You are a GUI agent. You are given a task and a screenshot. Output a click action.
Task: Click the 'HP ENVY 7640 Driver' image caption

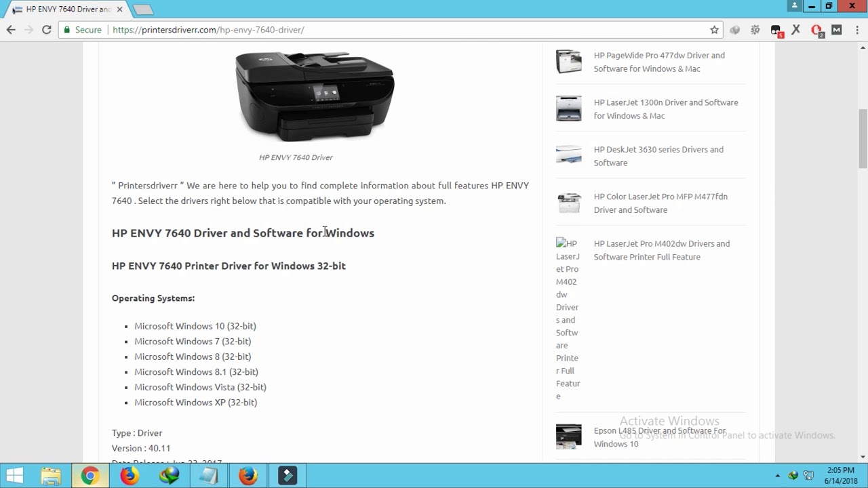(296, 157)
